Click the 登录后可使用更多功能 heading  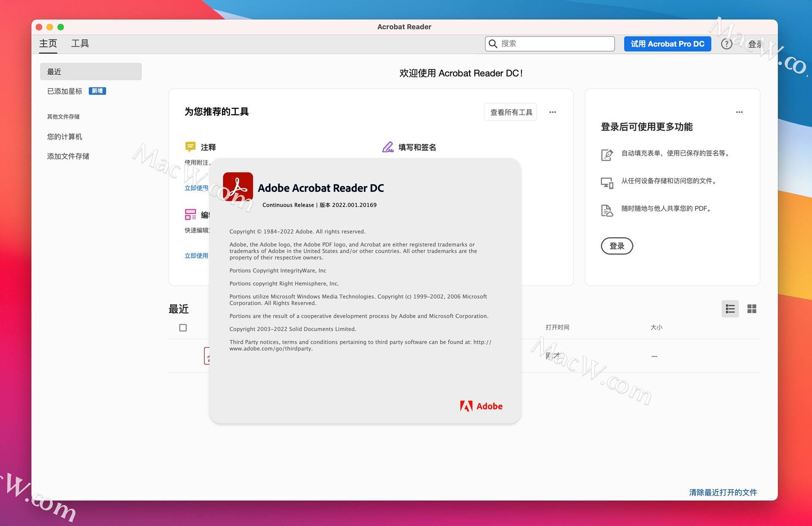point(647,127)
